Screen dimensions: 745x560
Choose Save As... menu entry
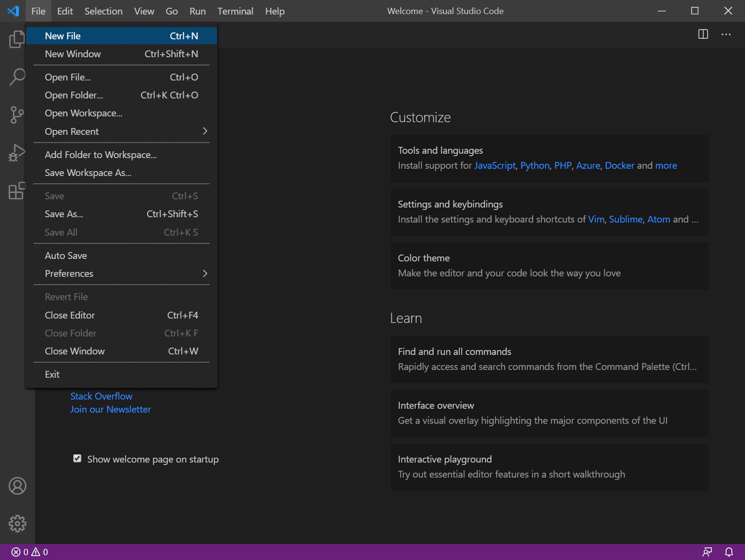[x=121, y=214]
